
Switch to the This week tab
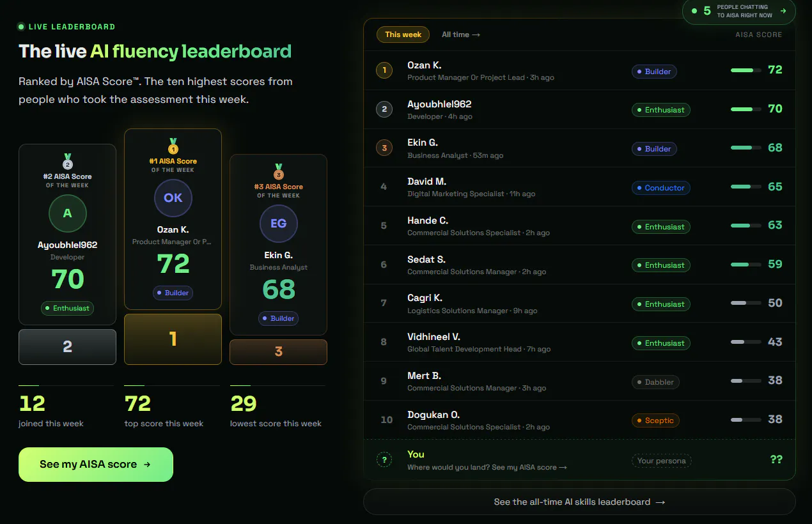click(x=403, y=35)
